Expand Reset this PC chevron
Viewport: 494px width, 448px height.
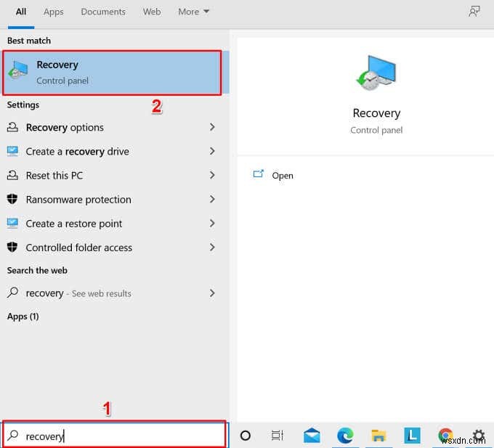tap(212, 175)
